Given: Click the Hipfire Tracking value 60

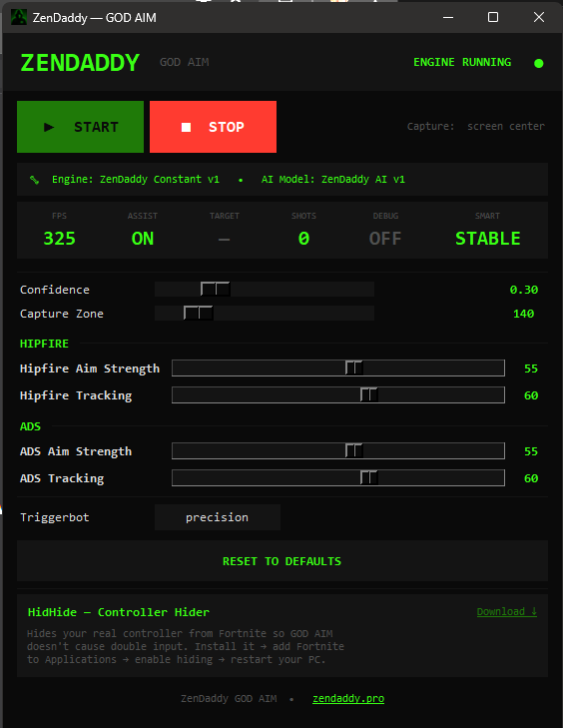Looking at the screenshot, I should [531, 395].
